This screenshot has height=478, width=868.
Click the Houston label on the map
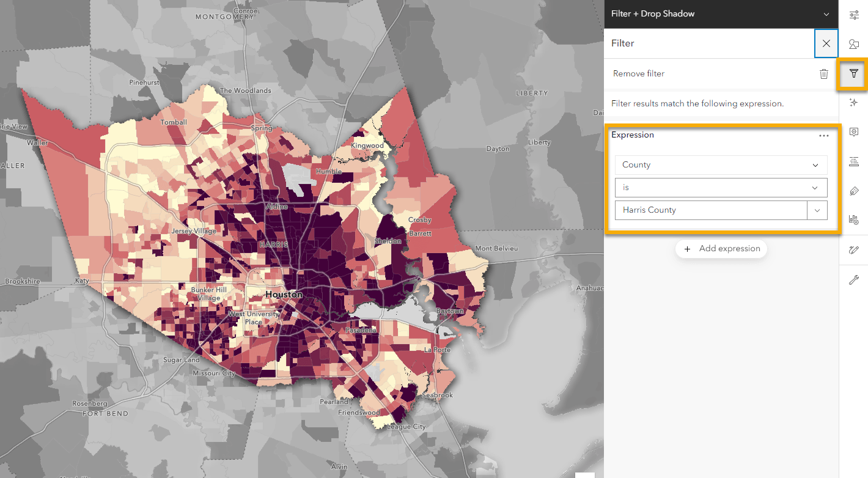click(284, 295)
